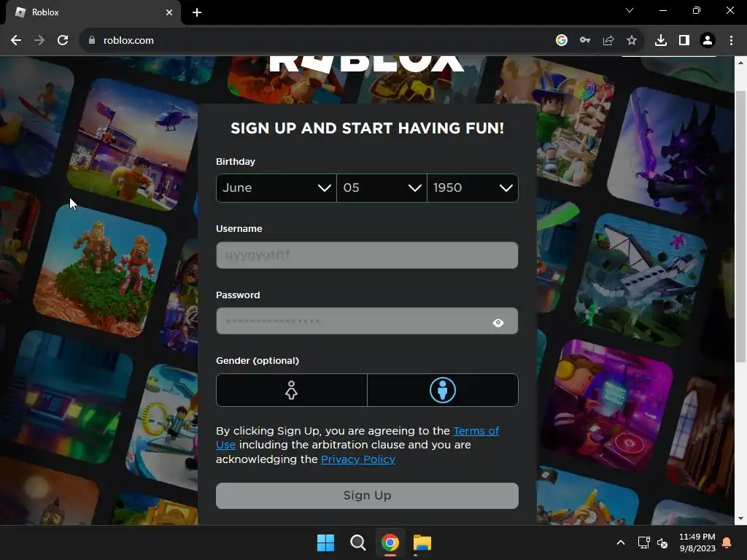Open the birthday year dropdown showing 1950
Screen dimensions: 747x560
click(x=473, y=188)
